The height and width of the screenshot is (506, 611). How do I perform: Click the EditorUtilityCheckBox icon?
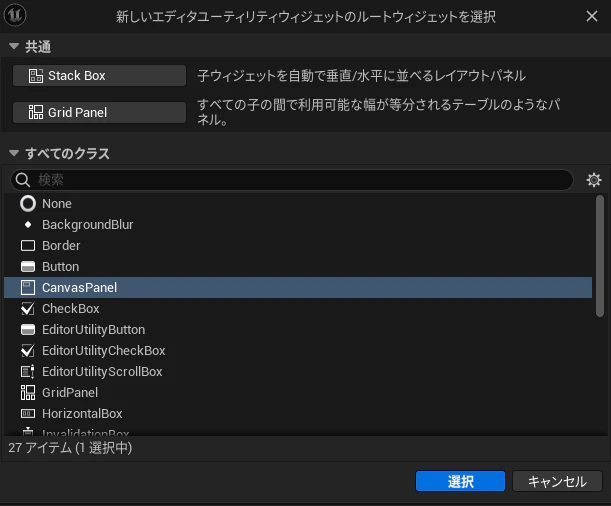28,351
